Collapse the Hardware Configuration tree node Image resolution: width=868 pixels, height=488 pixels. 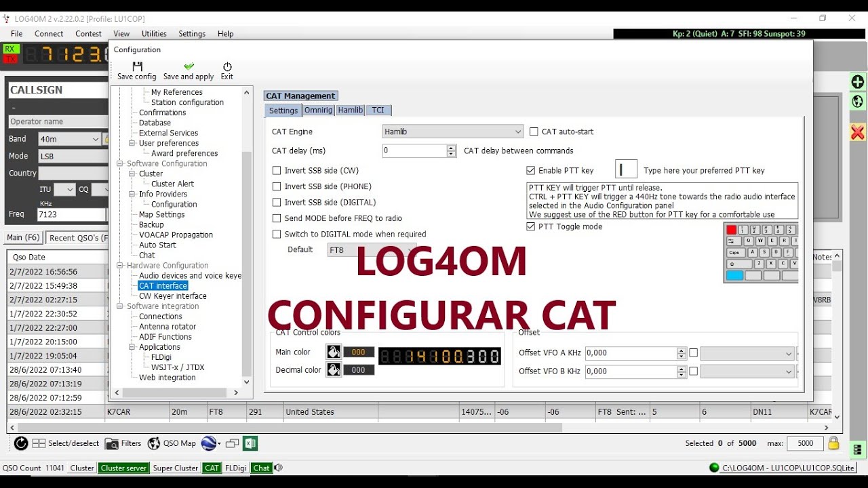pyautogui.click(x=120, y=266)
